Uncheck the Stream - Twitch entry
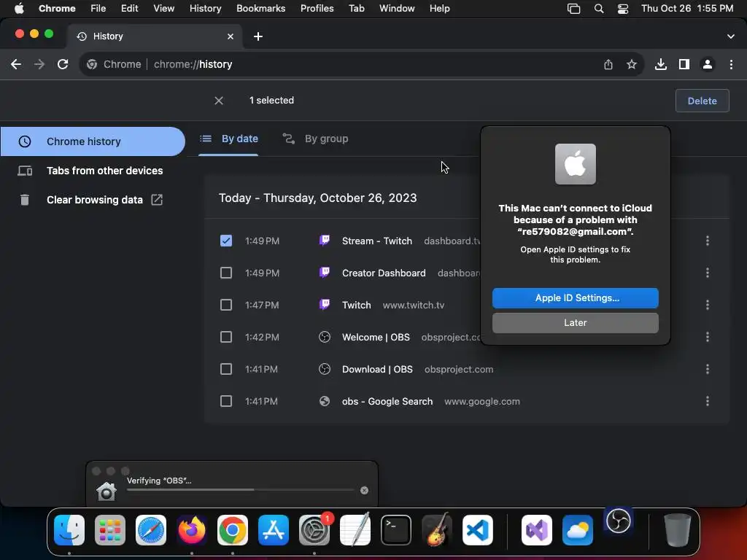This screenshot has height=560, width=747. (226, 241)
